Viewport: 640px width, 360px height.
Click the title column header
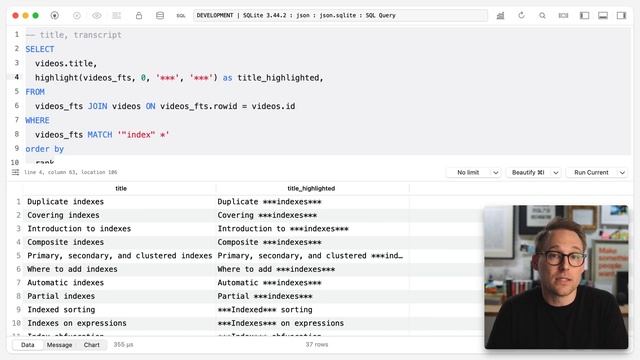click(x=121, y=188)
